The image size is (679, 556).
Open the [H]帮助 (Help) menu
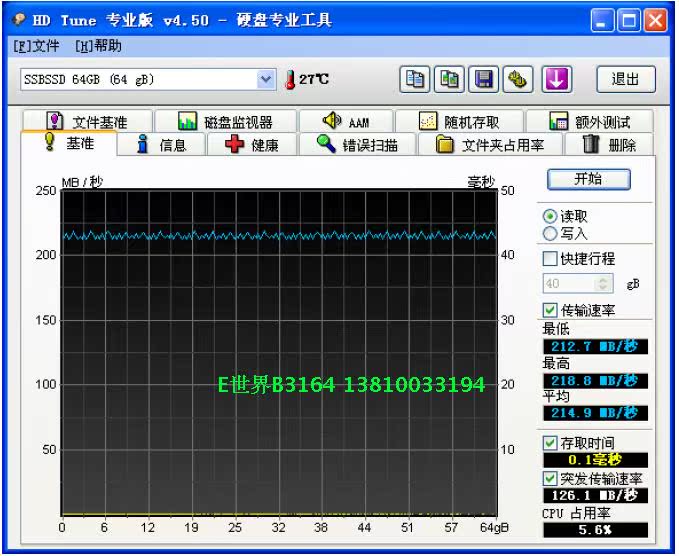click(98, 46)
